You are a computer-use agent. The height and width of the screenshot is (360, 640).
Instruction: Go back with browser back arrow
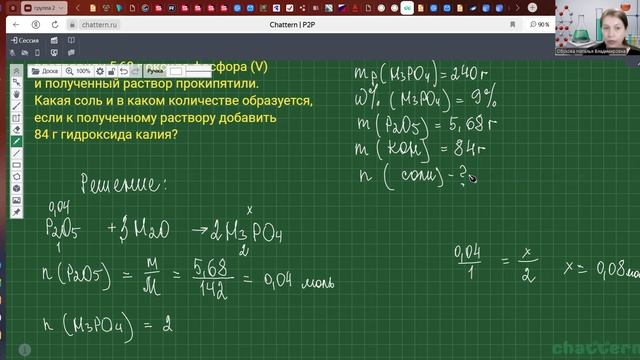tap(16, 24)
